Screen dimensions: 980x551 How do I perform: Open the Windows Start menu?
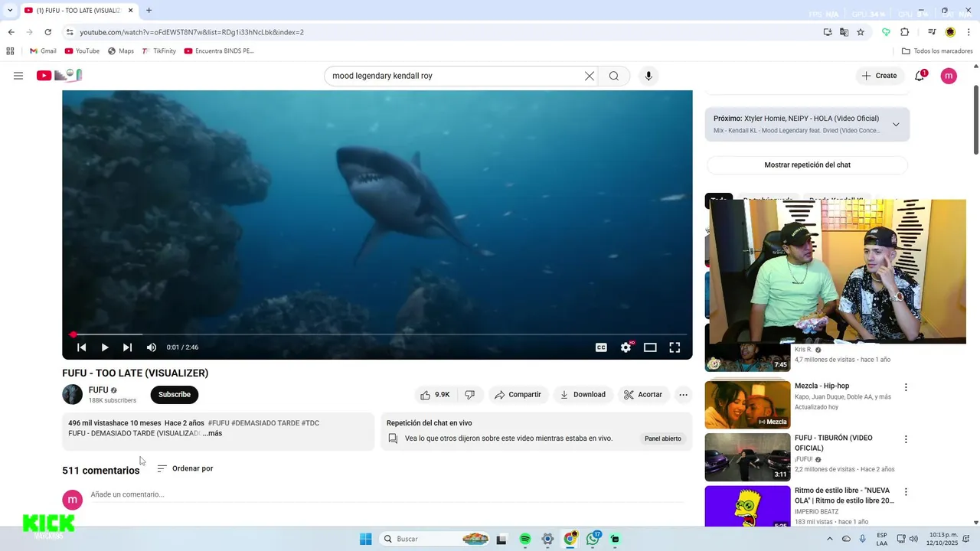366,540
